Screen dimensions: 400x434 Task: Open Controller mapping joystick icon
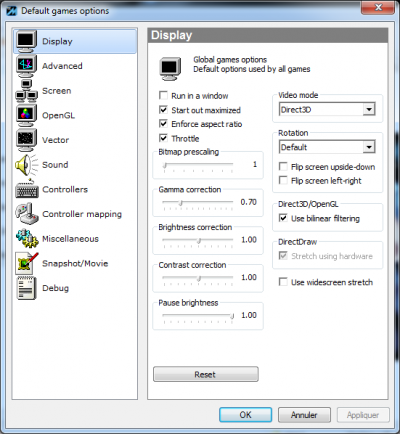click(26, 214)
